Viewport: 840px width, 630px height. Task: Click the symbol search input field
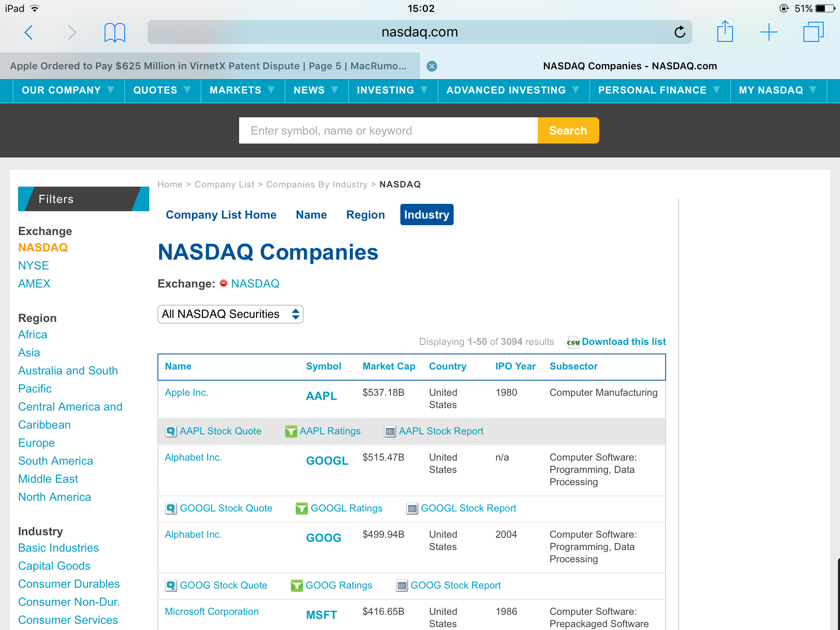(x=388, y=130)
